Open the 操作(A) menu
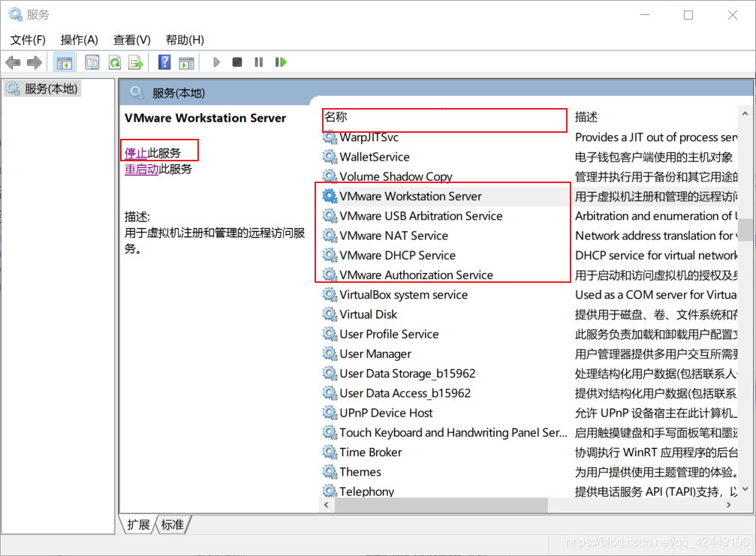The height and width of the screenshot is (556, 756). (79, 40)
